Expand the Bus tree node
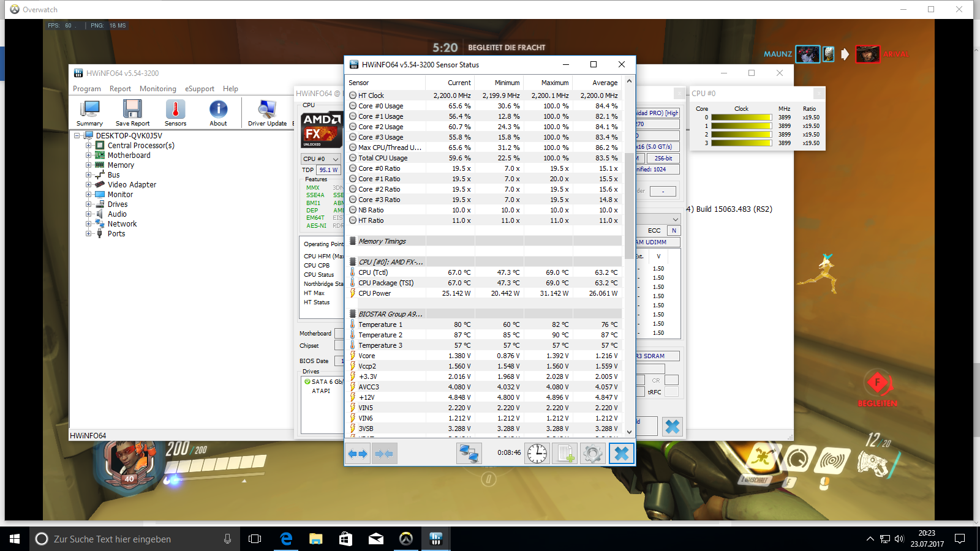Image resolution: width=980 pixels, height=551 pixels. click(x=89, y=175)
